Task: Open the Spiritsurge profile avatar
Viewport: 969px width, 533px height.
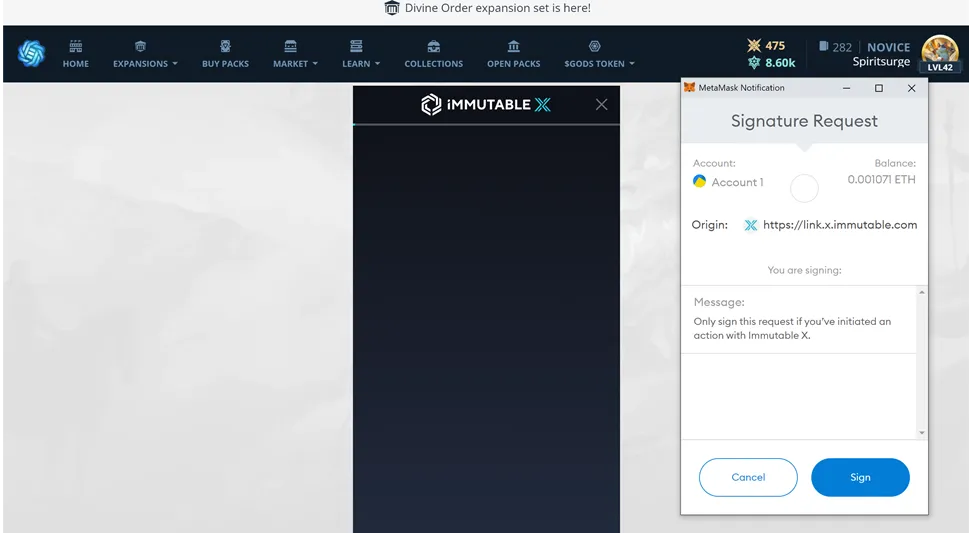Action: [940, 54]
